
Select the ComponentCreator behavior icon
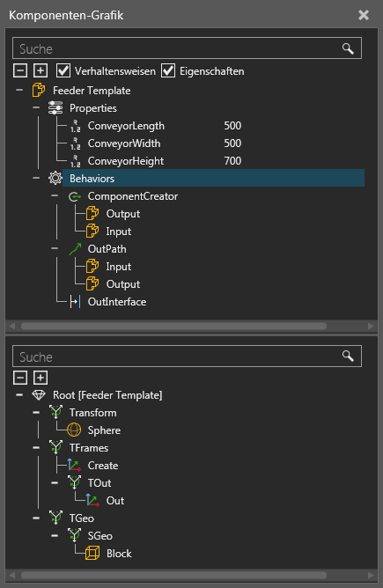75,196
